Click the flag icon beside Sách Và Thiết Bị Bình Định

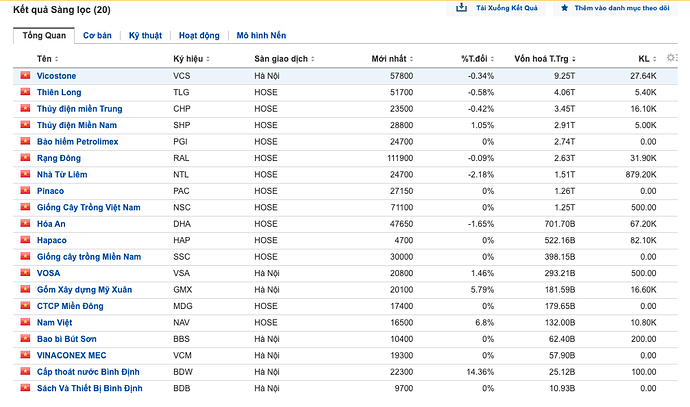tap(26, 388)
